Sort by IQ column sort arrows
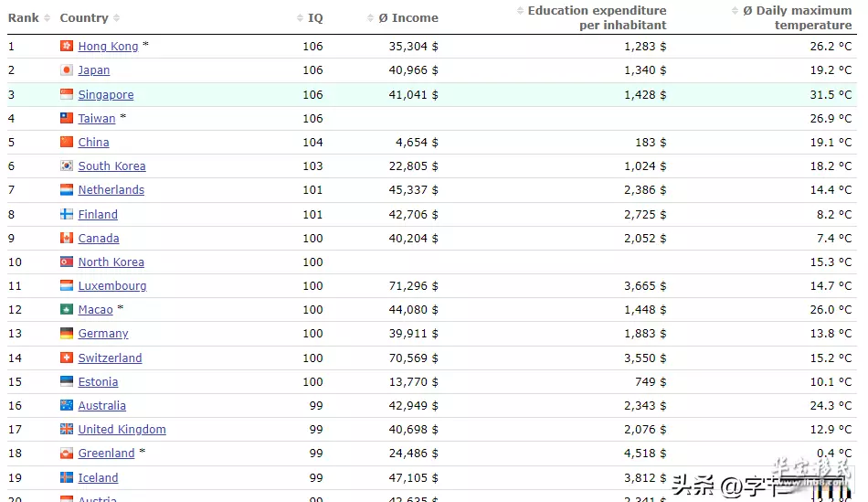868x502 pixels. [x=301, y=18]
